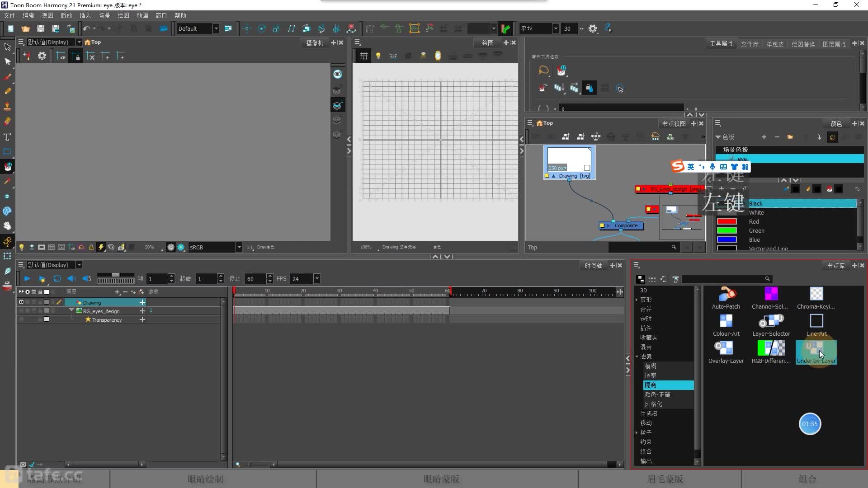Toggle Loop playback in timeline
868x488 pixels.
pos(57,279)
